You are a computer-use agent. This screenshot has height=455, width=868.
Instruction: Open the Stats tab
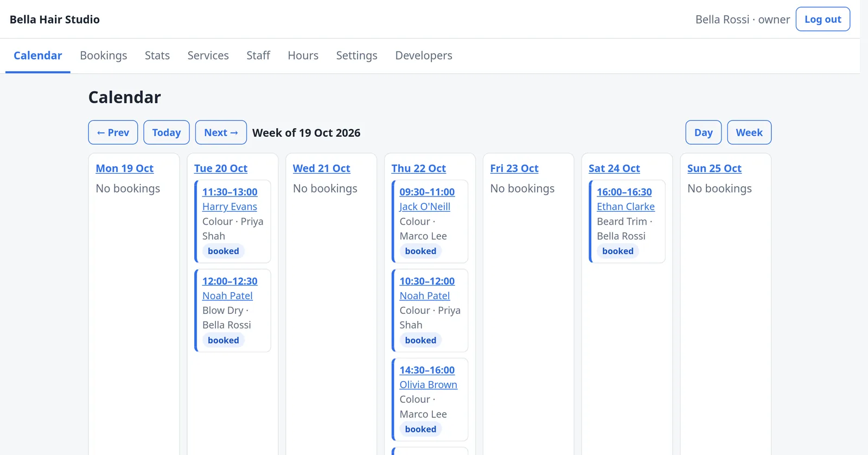[157, 55]
